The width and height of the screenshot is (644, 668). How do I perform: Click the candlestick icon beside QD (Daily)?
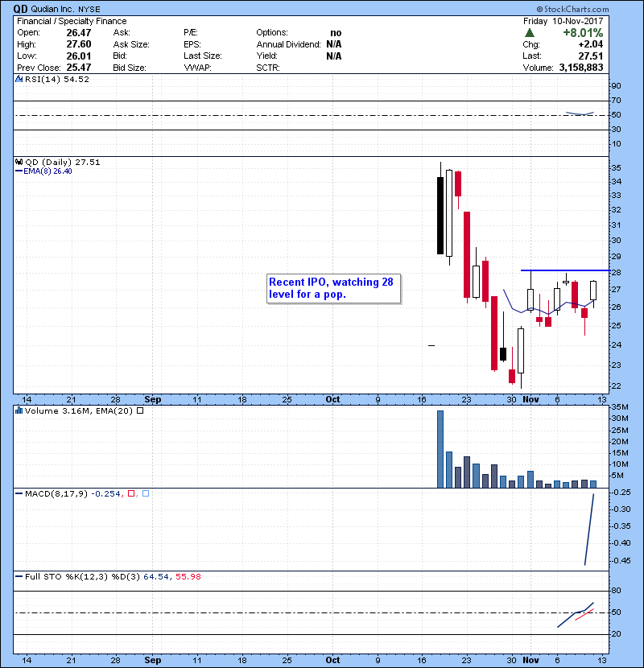19,162
